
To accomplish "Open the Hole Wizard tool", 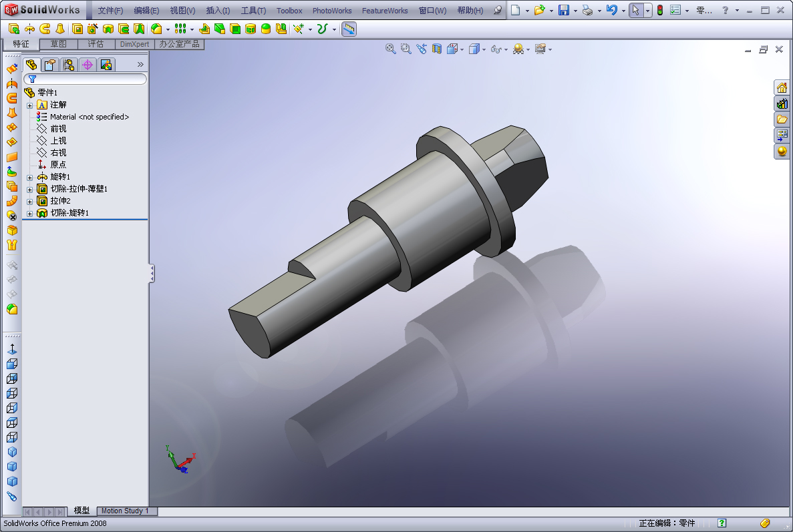I will tap(93, 29).
